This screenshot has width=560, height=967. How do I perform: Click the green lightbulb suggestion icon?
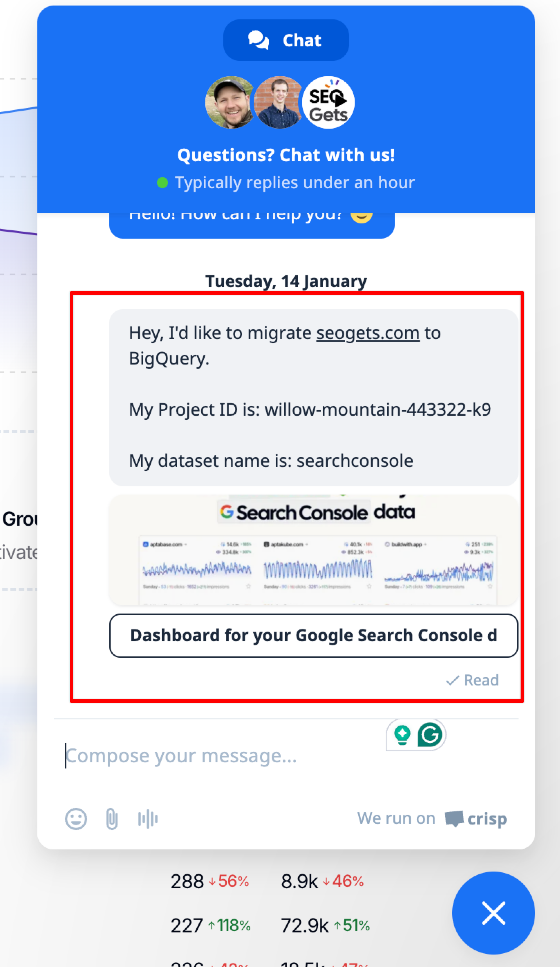[402, 735]
